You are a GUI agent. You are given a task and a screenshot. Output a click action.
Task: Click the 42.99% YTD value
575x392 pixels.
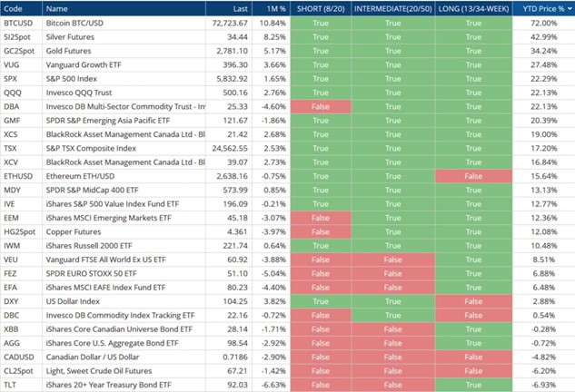tap(544, 37)
